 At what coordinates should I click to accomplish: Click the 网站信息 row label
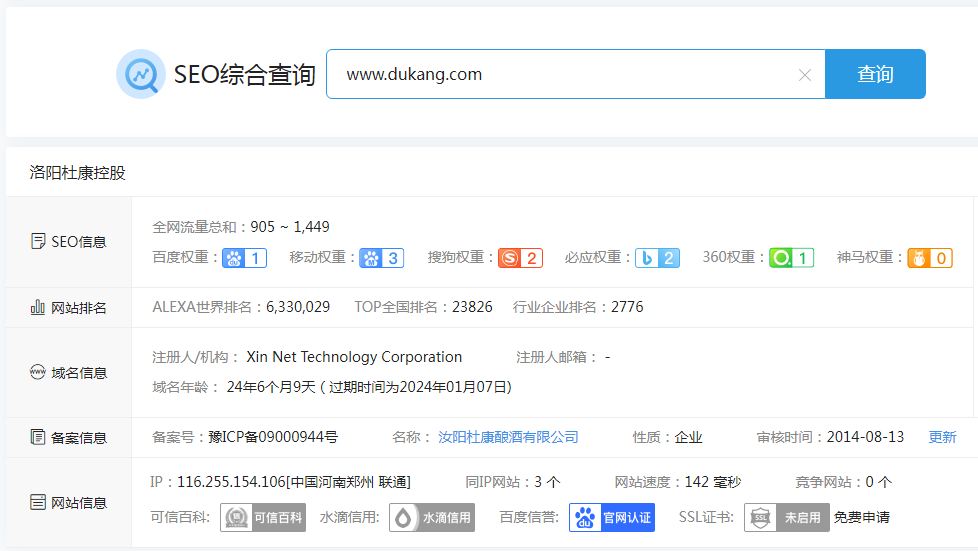click(x=79, y=502)
